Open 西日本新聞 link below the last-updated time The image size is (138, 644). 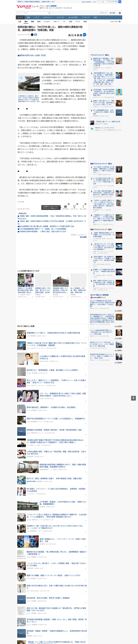tap(83, 237)
